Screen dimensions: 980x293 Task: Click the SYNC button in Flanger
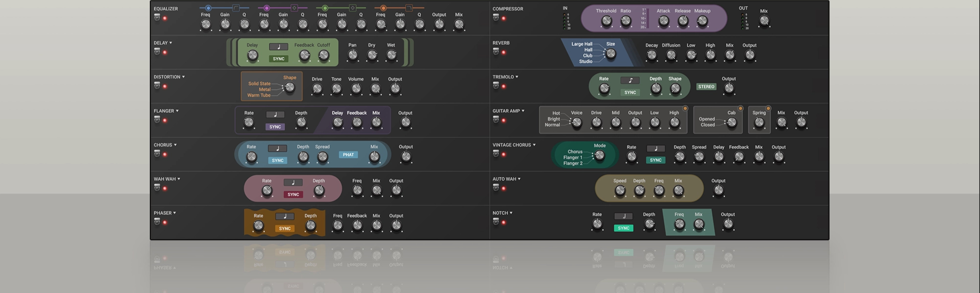[275, 127]
